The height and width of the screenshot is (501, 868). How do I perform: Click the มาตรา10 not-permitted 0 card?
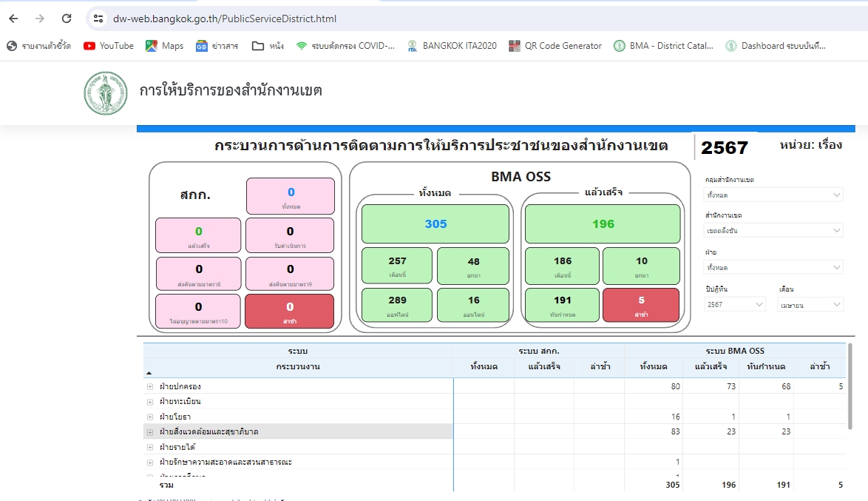click(198, 311)
